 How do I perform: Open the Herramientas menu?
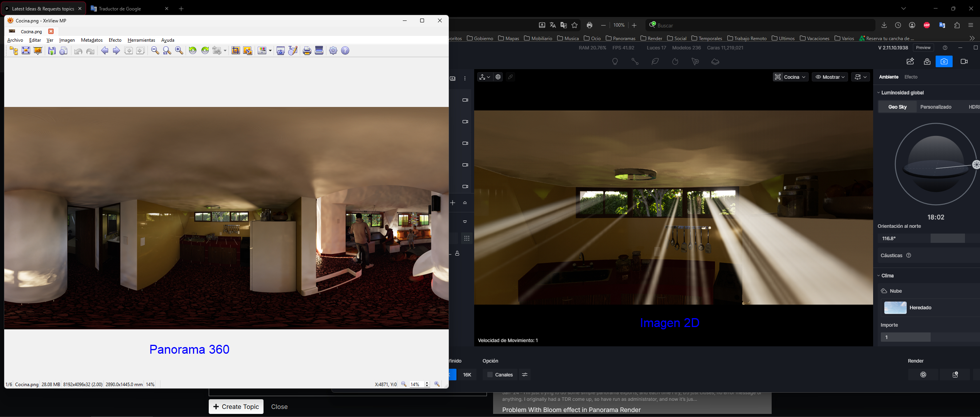[141, 40]
